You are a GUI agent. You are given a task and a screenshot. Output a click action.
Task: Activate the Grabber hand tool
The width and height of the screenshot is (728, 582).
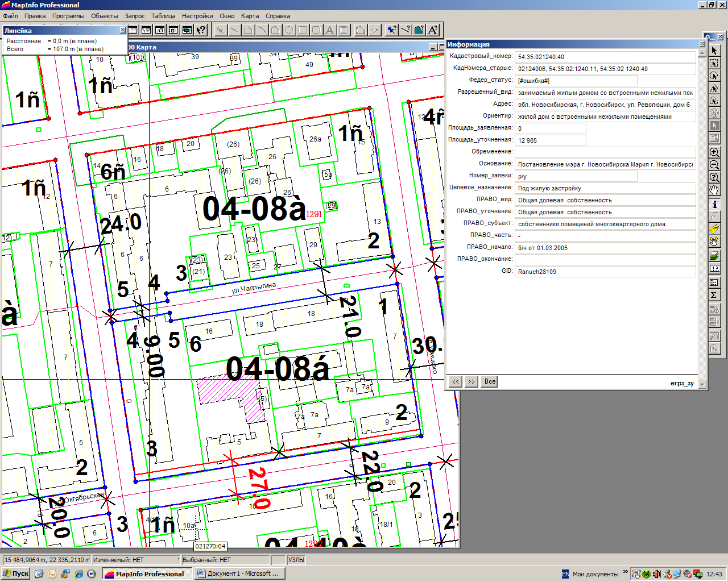coord(714,190)
